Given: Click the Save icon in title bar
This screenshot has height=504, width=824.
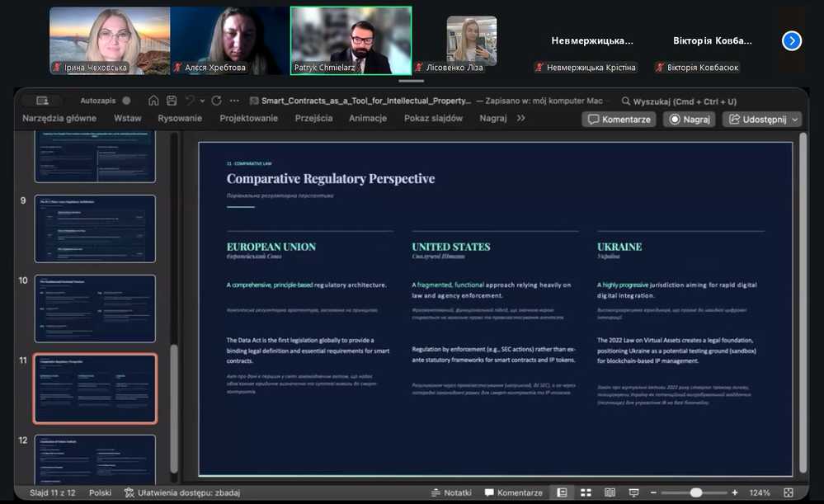Looking at the screenshot, I should tap(172, 101).
